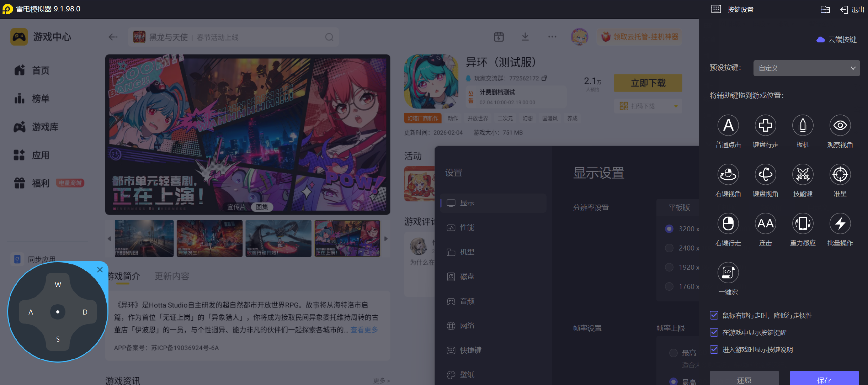
Task: Open the three-dots more menu in header
Action: 552,37
